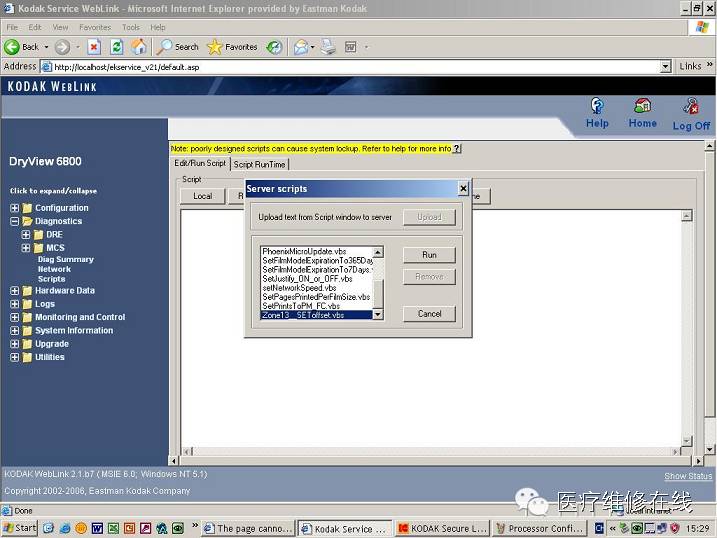This screenshot has height=538, width=717.
Task: Select PhoenixMicroUpdate.vbs script
Action: pyautogui.click(x=316, y=251)
